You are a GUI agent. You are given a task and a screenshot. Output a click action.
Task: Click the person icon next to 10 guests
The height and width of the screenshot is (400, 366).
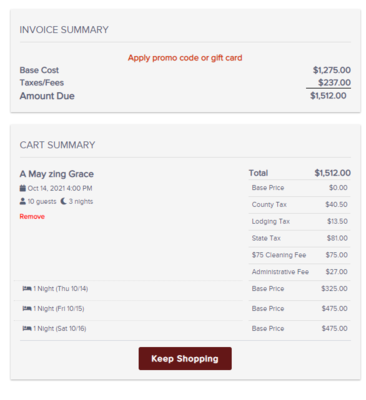[x=23, y=201]
